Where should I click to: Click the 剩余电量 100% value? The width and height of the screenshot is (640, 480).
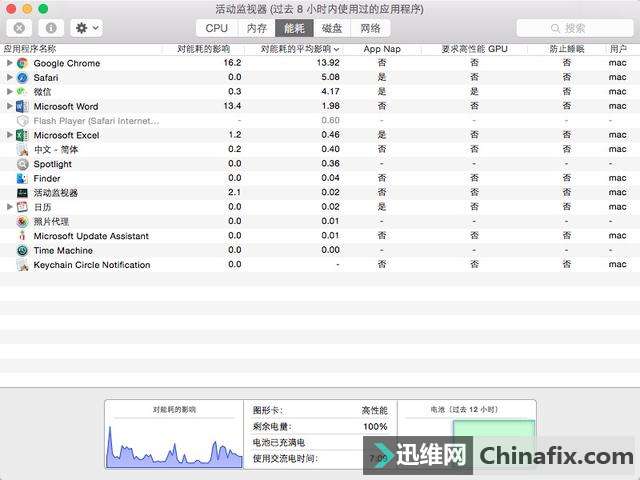(375, 427)
